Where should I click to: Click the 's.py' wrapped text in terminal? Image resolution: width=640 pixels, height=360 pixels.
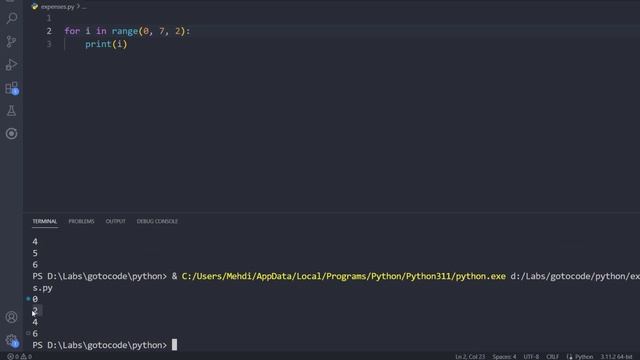click(42, 288)
